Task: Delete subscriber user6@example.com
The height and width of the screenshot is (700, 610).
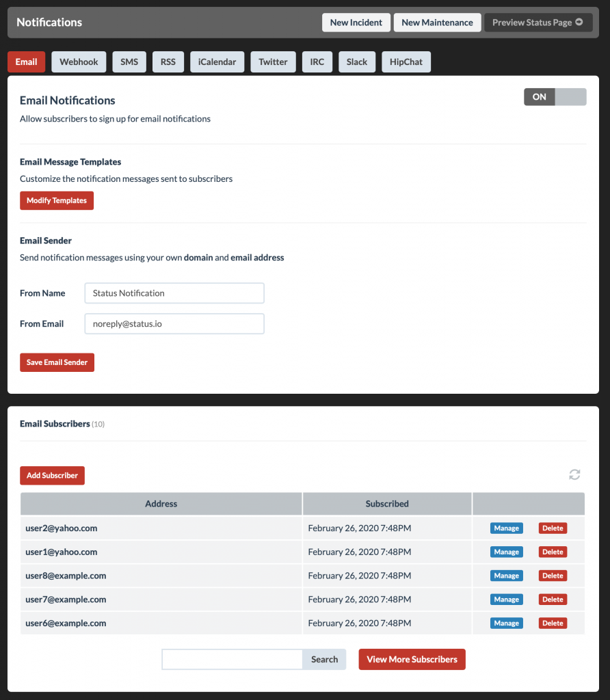Action: tap(553, 623)
